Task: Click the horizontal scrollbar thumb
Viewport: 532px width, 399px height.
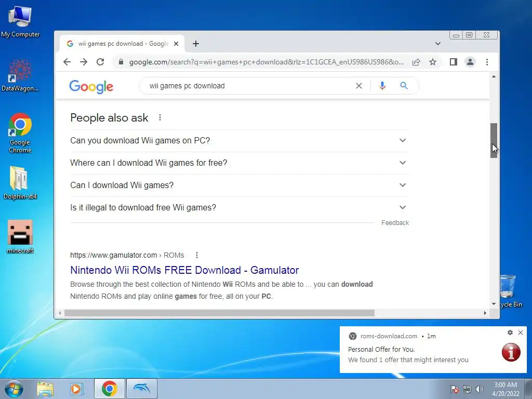Action: point(219,313)
